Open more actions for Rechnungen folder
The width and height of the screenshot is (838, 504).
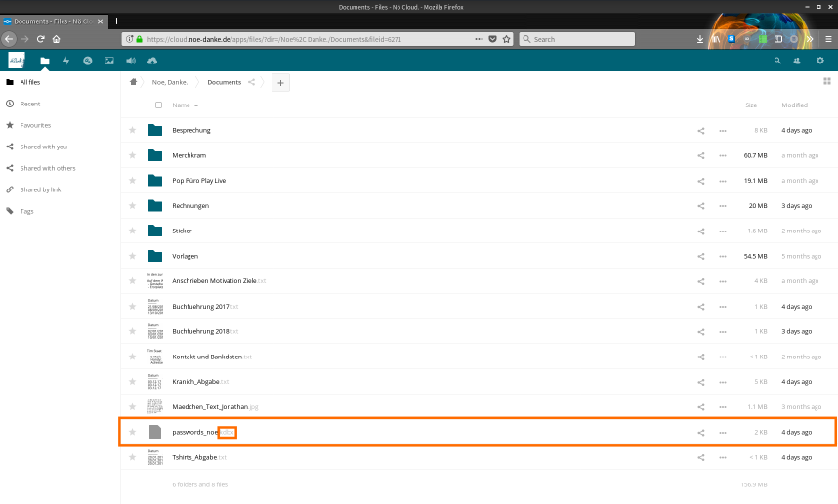pyautogui.click(x=723, y=206)
